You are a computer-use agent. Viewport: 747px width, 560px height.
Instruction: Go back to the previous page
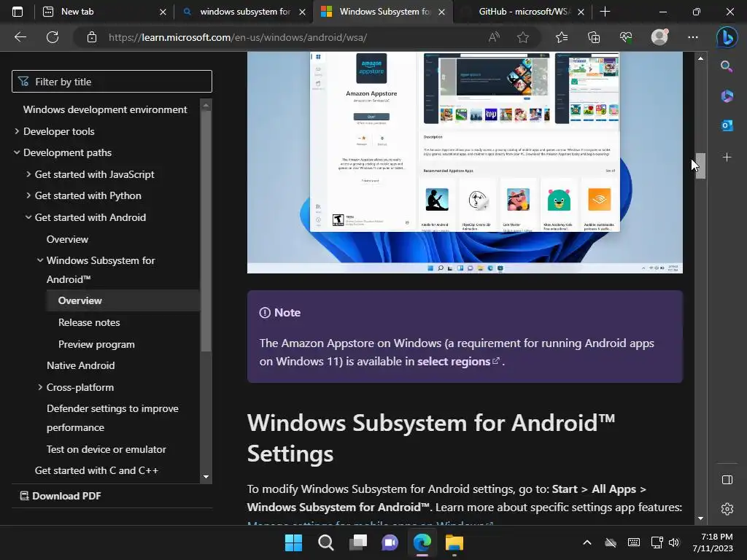click(20, 37)
